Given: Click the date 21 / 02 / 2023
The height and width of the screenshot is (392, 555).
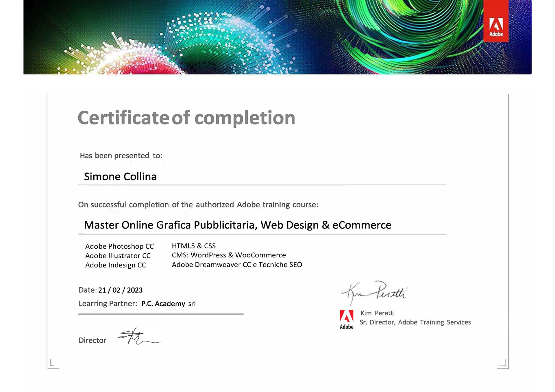Looking at the screenshot, I should 120,290.
